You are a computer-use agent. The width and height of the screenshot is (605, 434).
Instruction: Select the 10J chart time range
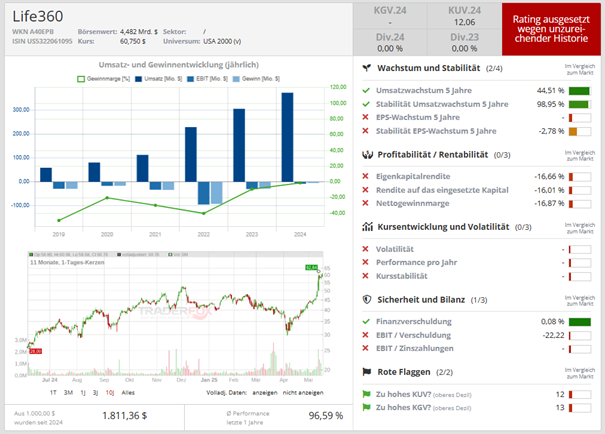coord(110,393)
